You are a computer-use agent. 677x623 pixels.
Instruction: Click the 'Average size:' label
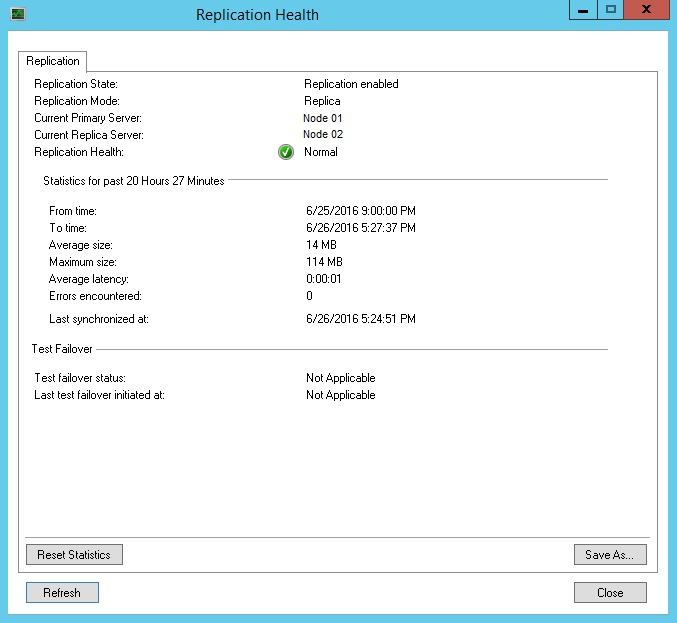(80, 245)
